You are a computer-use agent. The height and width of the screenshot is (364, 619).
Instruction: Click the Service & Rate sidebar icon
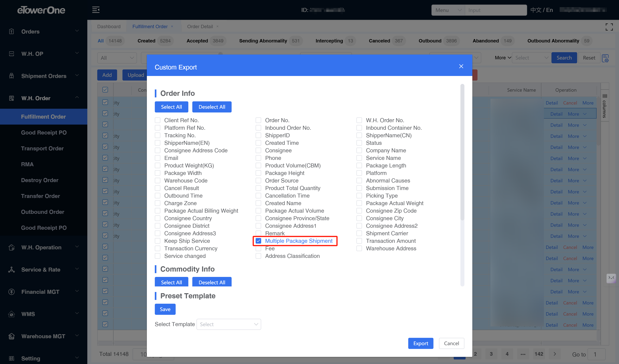[x=12, y=270]
